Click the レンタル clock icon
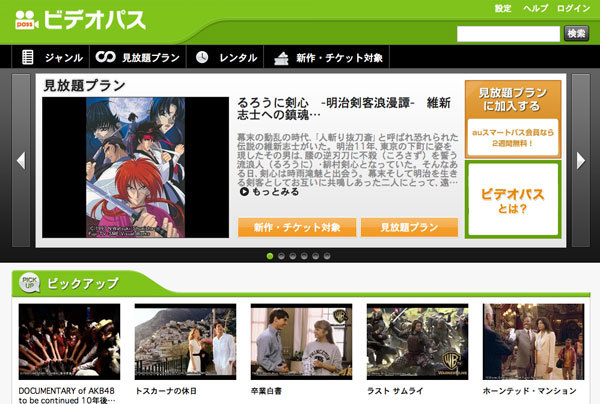Viewport: 600px width, 404px height. click(202, 57)
